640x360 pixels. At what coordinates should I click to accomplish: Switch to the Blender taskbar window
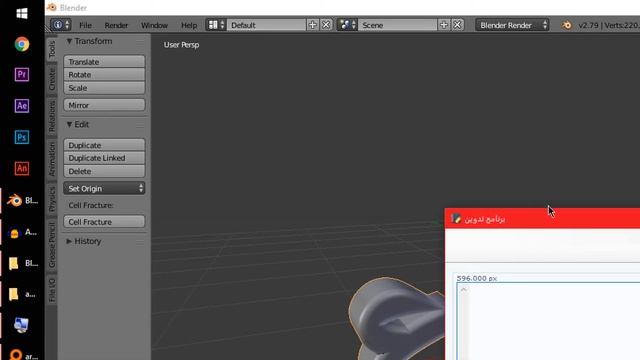[22, 200]
